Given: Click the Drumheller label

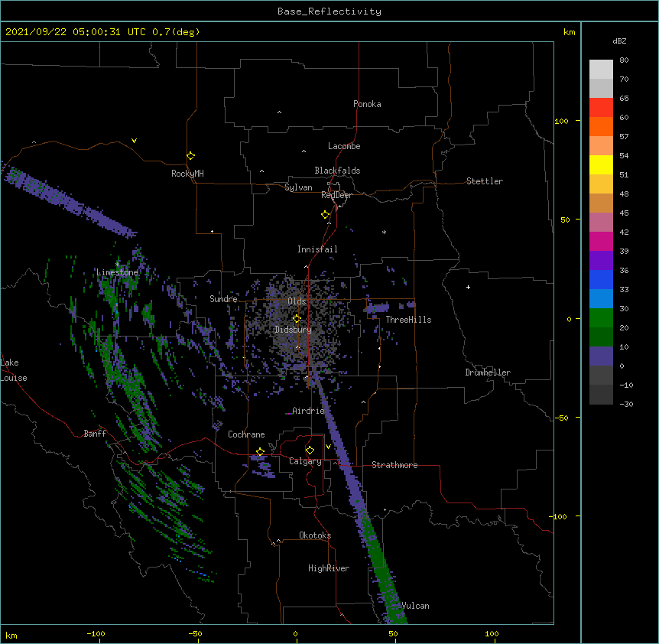Looking at the screenshot, I should 488,372.
